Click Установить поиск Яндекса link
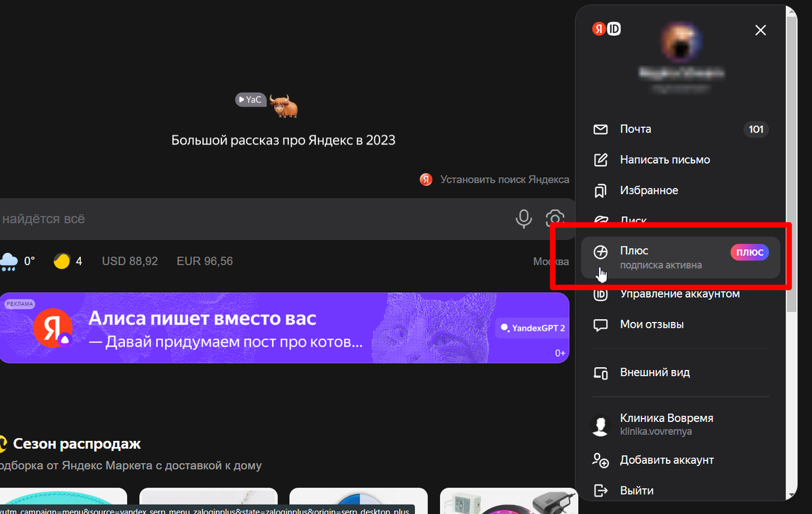Screen dimensions: 812x514 505,180
